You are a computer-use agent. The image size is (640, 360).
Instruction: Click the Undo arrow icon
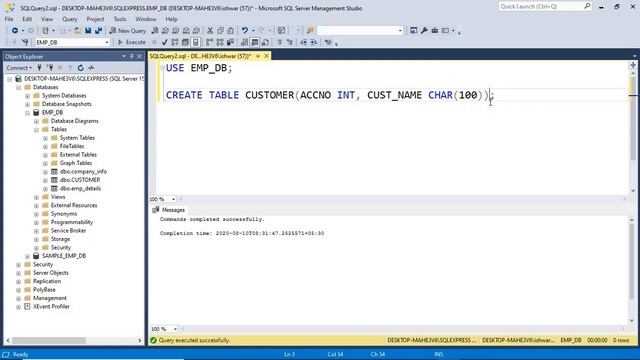point(244,31)
